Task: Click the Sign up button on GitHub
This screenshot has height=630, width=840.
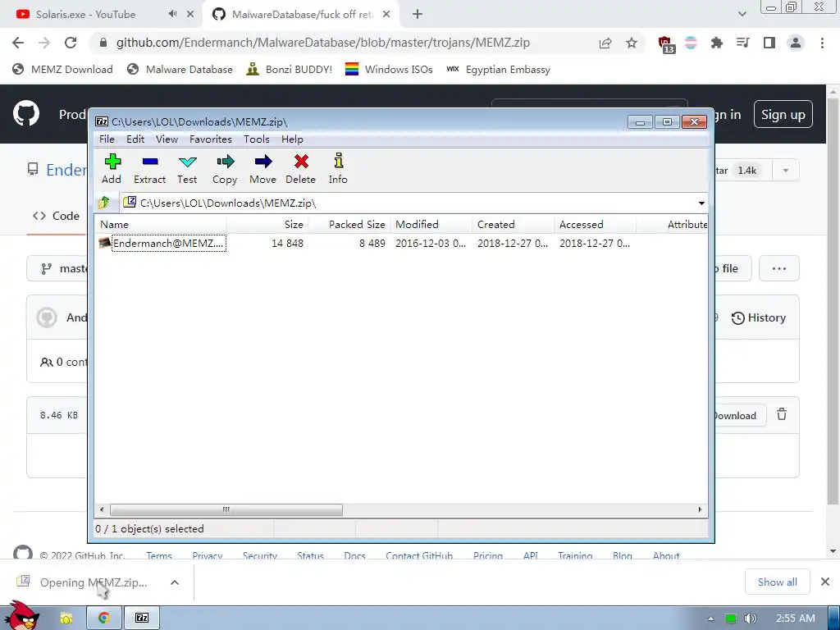Action: pyautogui.click(x=783, y=115)
